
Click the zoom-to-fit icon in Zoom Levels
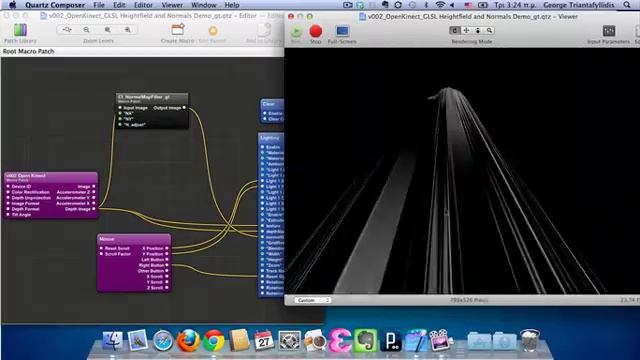click(x=67, y=30)
